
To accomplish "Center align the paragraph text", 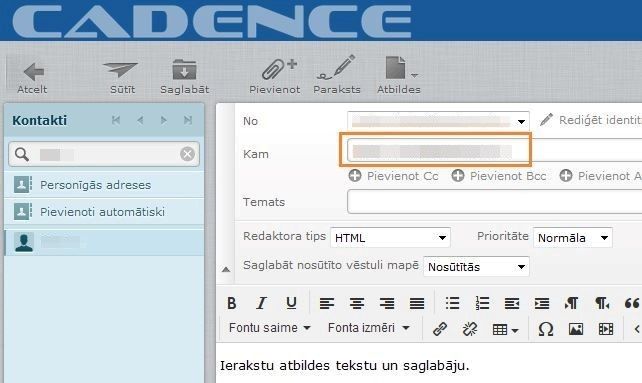I will click(357, 303).
